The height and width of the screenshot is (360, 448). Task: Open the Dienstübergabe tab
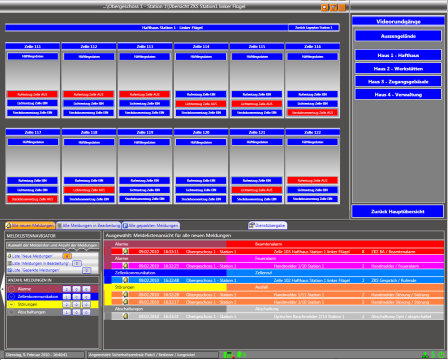tap(267, 226)
